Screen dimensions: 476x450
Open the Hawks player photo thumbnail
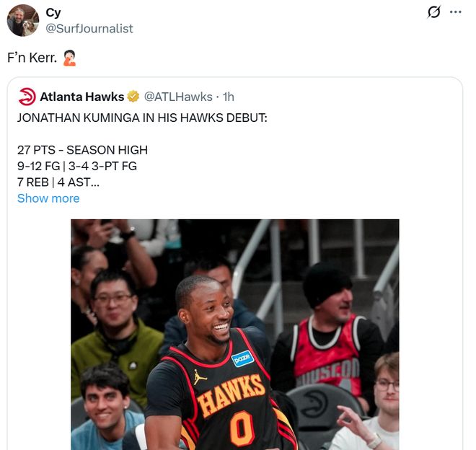235,335
